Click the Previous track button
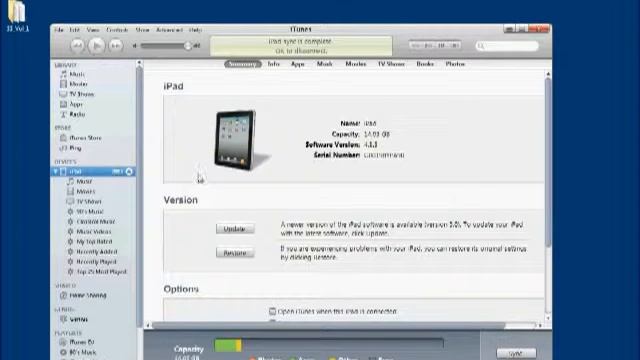This screenshot has width=640, height=360. [78, 45]
